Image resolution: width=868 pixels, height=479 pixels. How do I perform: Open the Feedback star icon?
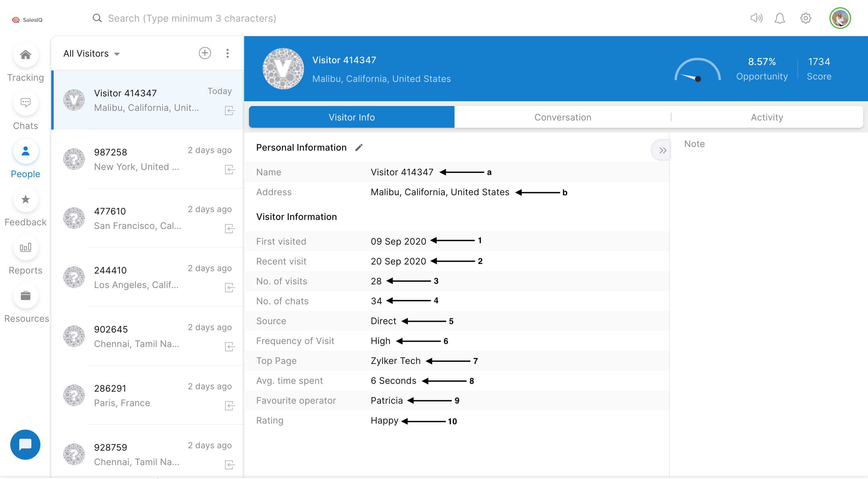coord(25,199)
